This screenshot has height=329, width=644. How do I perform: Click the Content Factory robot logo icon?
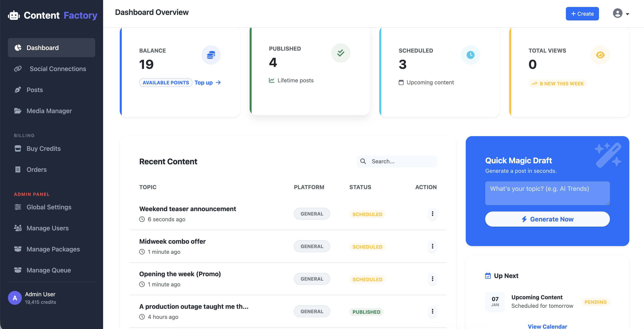pos(14,15)
